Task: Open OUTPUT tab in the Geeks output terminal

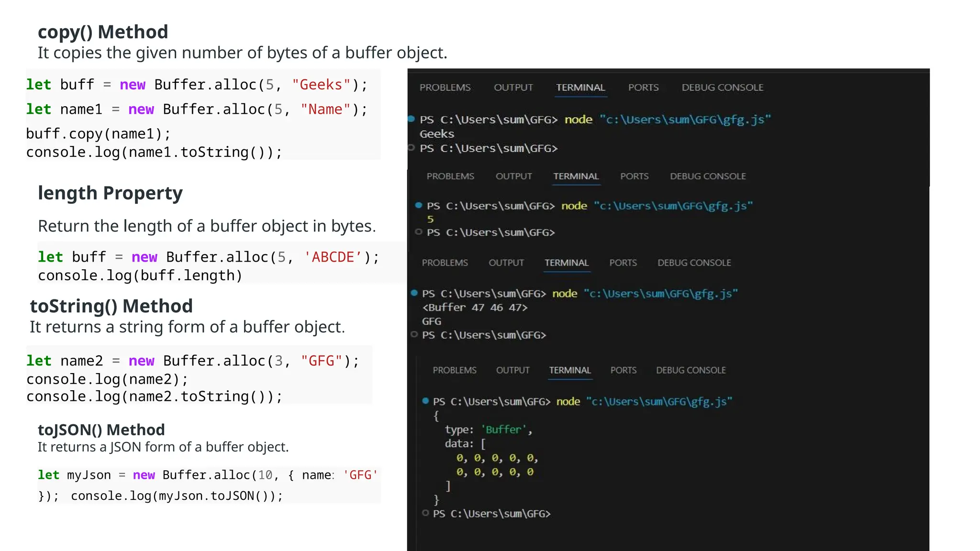Action: (513, 88)
